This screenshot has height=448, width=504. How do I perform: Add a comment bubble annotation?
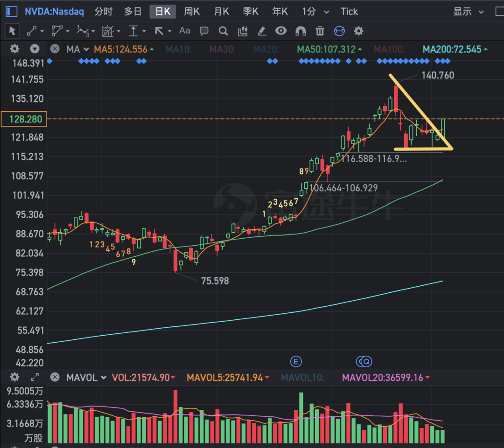[204, 31]
